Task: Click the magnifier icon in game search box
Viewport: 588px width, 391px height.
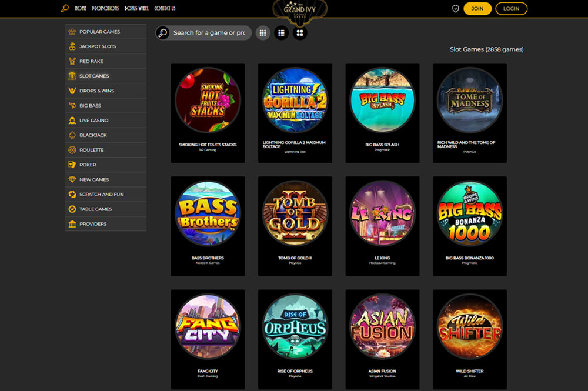Action: (x=163, y=33)
